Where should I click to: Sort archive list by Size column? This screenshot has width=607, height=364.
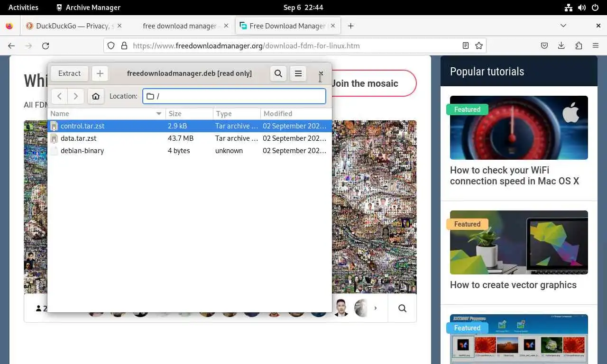189,114
